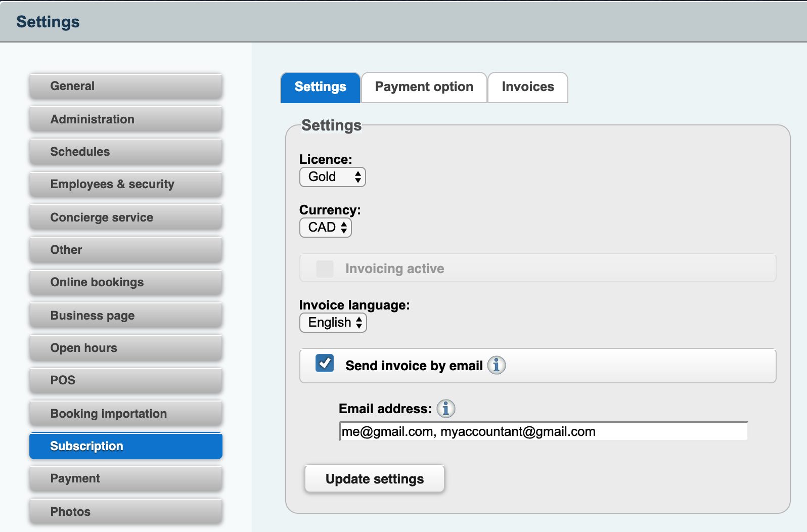Viewport: 807px width, 532px height.
Task: Go to the Business page section
Action: click(126, 316)
